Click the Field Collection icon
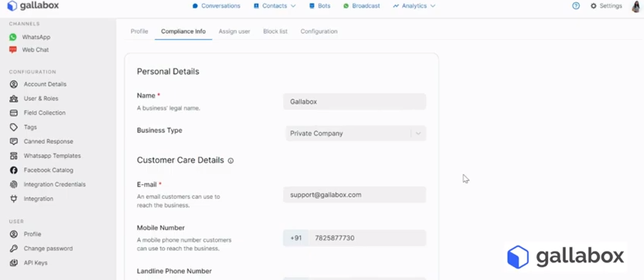 (14, 113)
